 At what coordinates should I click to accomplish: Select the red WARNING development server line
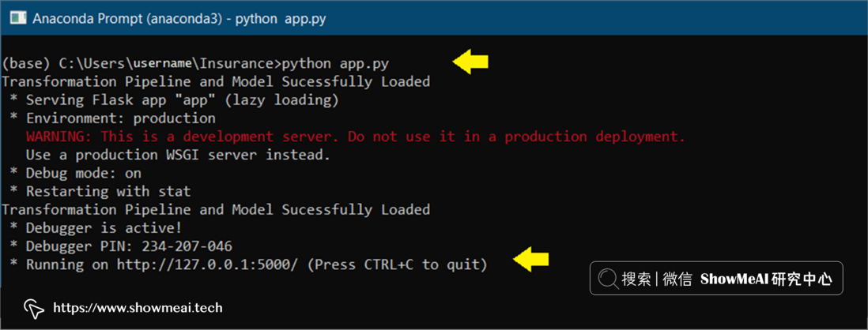tap(356, 137)
